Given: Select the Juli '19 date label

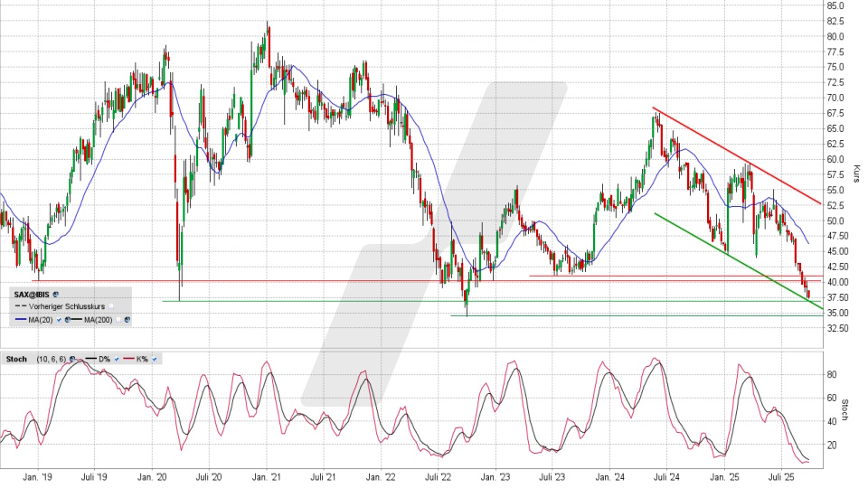Looking at the screenshot, I should tap(95, 477).
